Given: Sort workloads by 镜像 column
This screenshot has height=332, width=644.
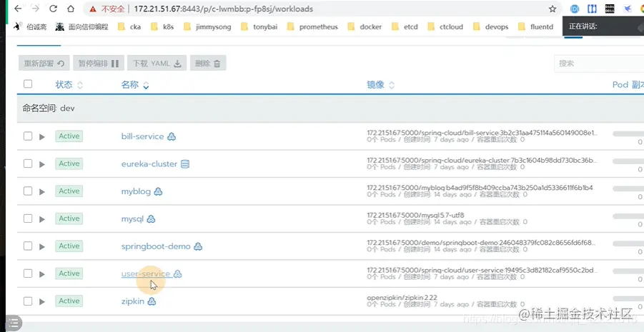Looking at the screenshot, I should [x=381, y=85].
